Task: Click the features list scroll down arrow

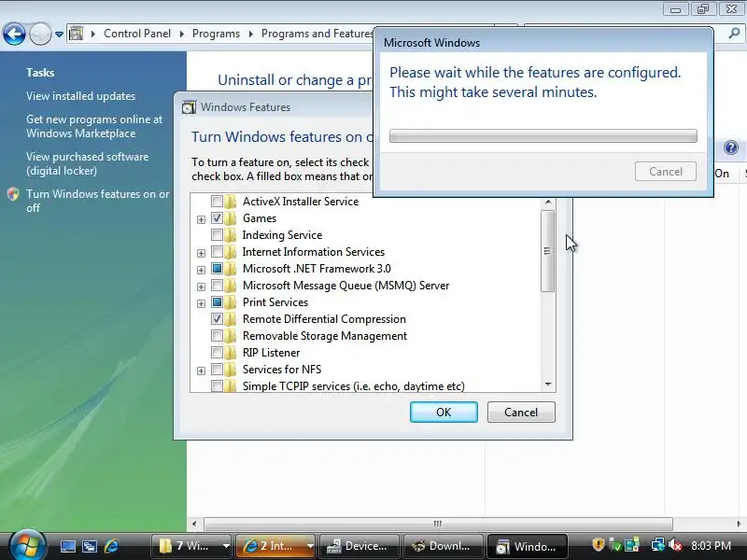Action: coord(548,385)
